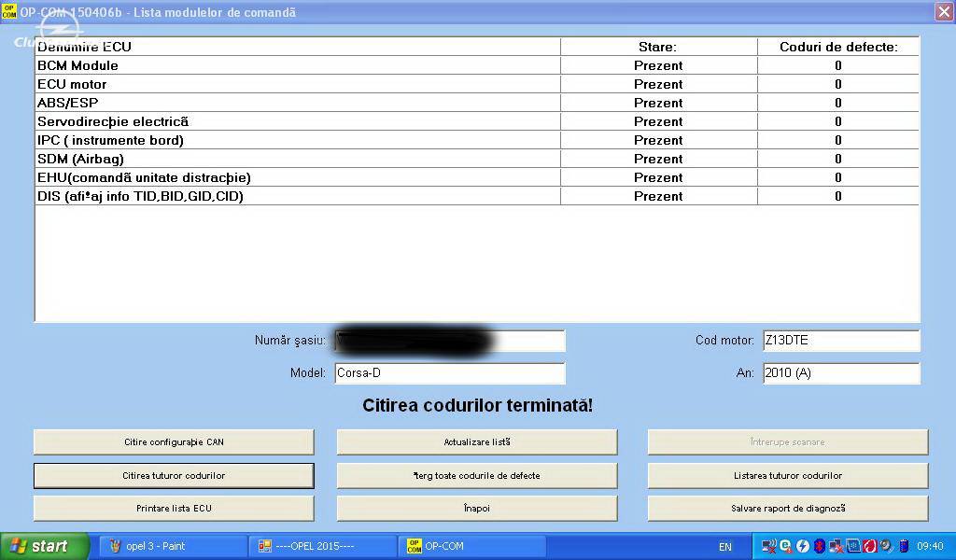Select the 'Servodirecție electrică' row

tap(477, 122)
